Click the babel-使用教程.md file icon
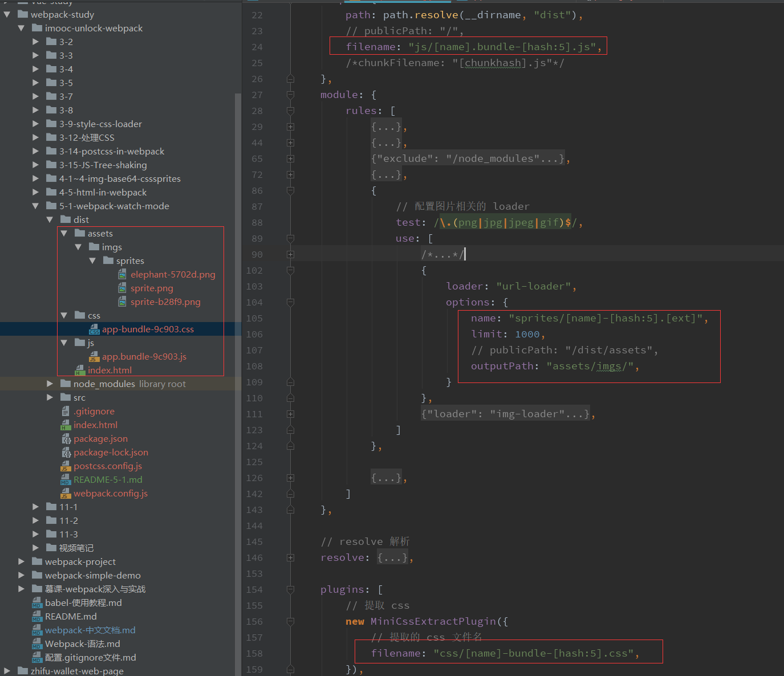This screenshot has width=784, height=676. pyautogui.click(x=37, y=603)
